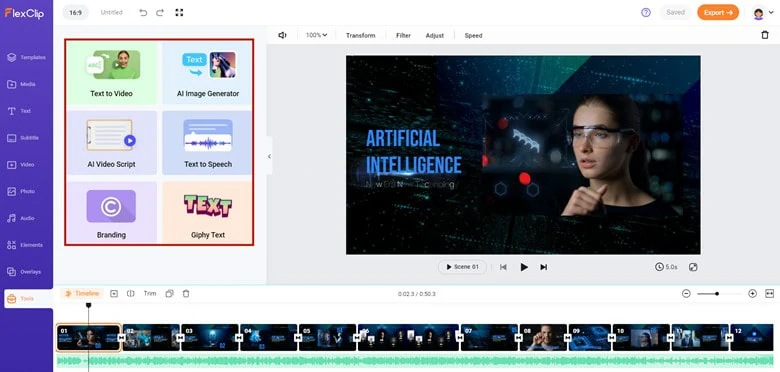Screen dimensions: 780x372
Task: Open the Text to Speech tool
Action: click(207, 143)
